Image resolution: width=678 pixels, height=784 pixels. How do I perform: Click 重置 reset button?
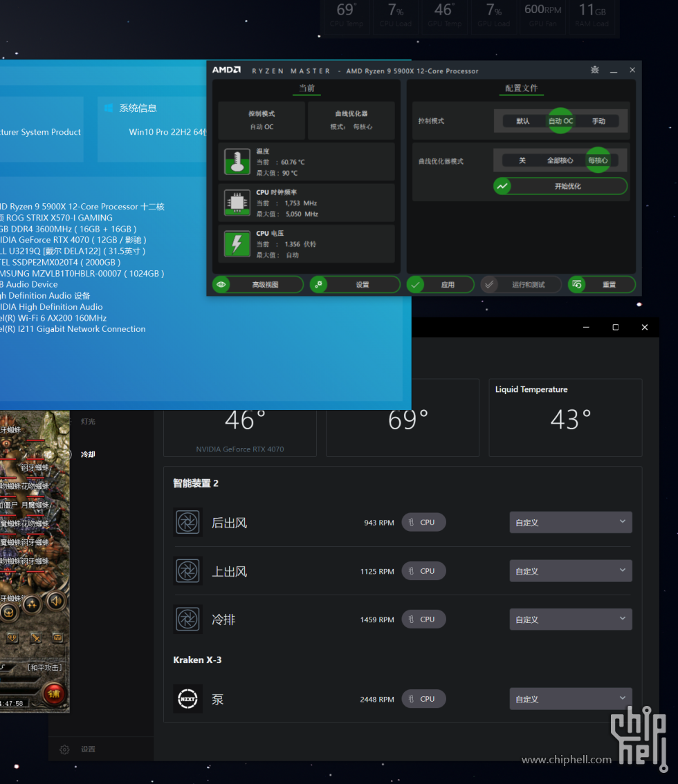click(x=602, y=285)
